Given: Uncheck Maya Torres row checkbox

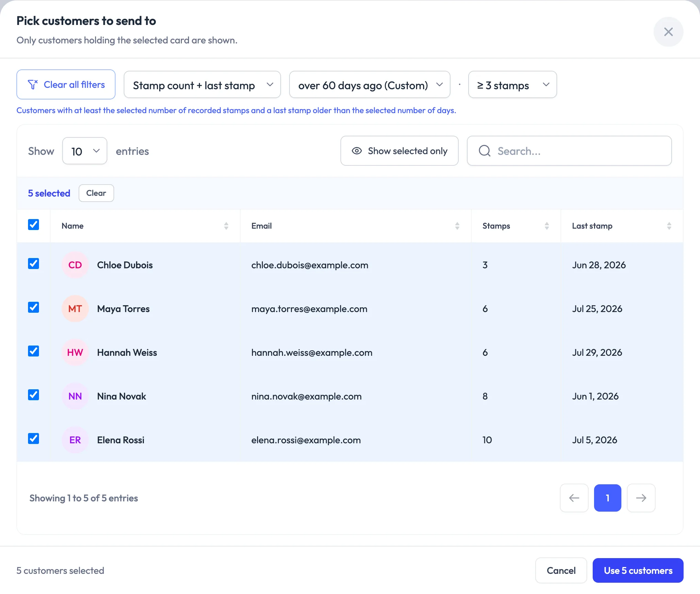Looking at the screenshot, I should click(33, 307).
